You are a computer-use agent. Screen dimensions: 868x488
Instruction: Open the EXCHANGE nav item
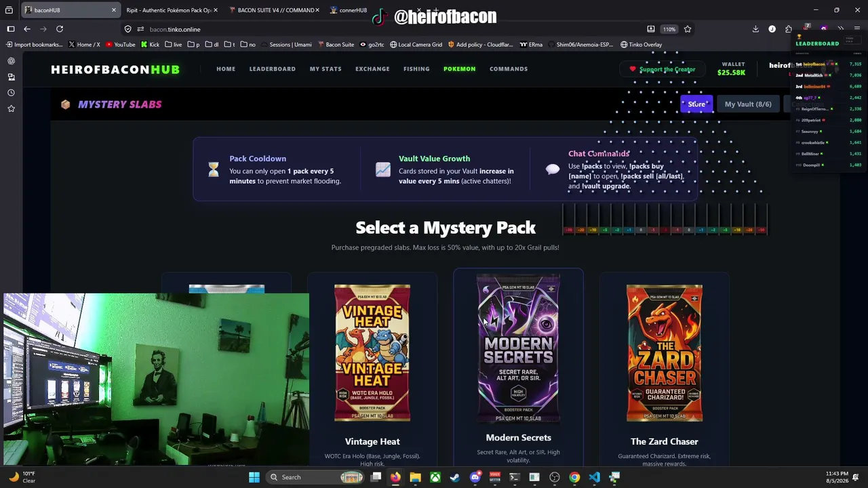point(372,69)
